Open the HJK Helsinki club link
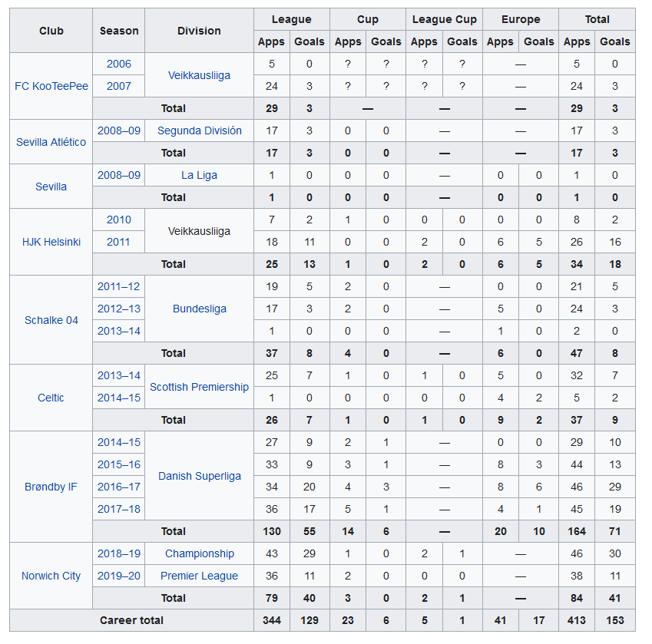 (x=51, y=242)
